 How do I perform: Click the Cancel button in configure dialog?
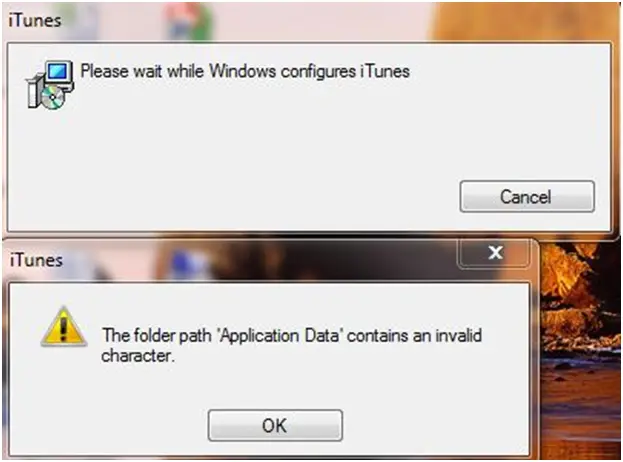pyautogui.click(x=527, y=196)
